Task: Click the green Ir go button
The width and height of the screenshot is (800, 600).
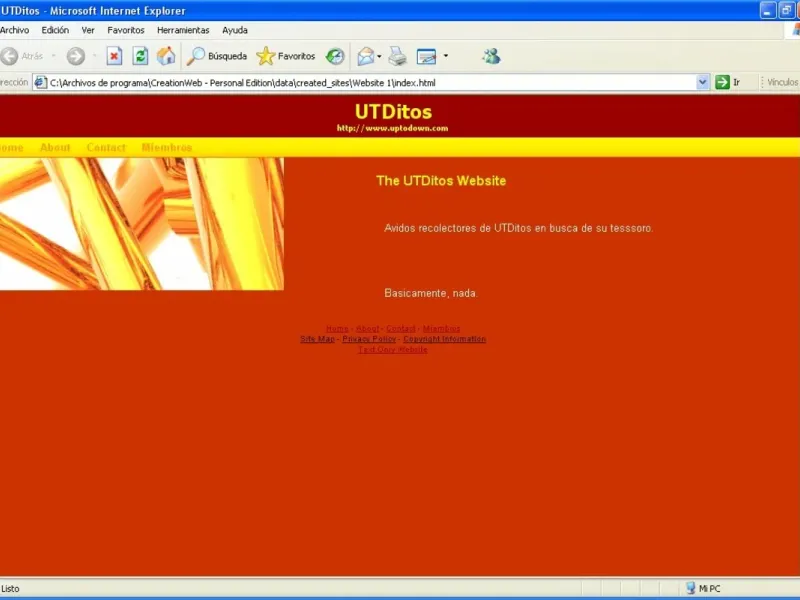Action: click(727, 82)
